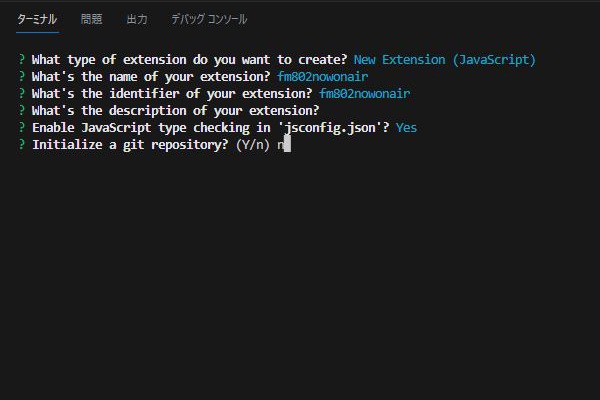
Task: Click the Initialize a git repository prompt text
Action: (x=130, y=145)
